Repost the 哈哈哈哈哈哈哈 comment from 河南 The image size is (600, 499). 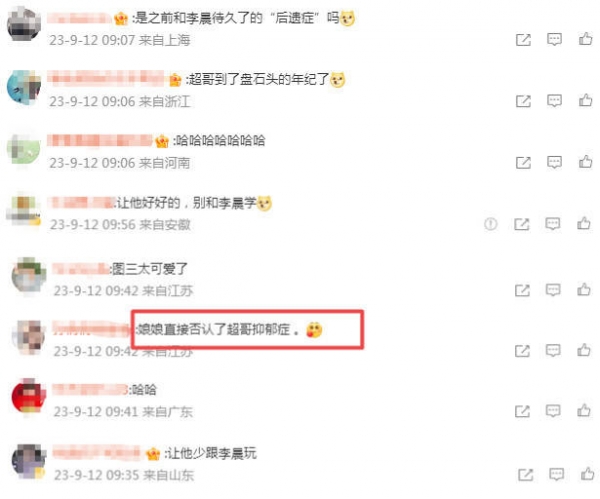click(523, 162)
